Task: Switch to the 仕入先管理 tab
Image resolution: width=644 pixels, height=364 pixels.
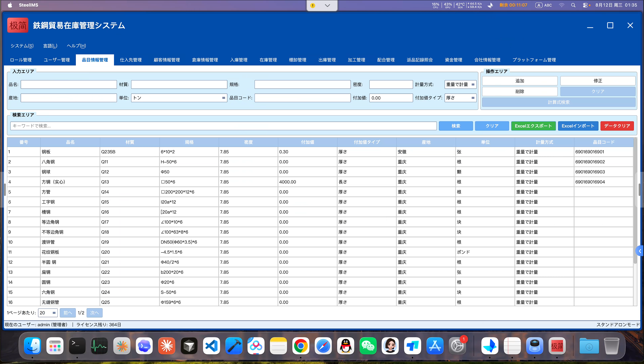Action: [131, 60]
